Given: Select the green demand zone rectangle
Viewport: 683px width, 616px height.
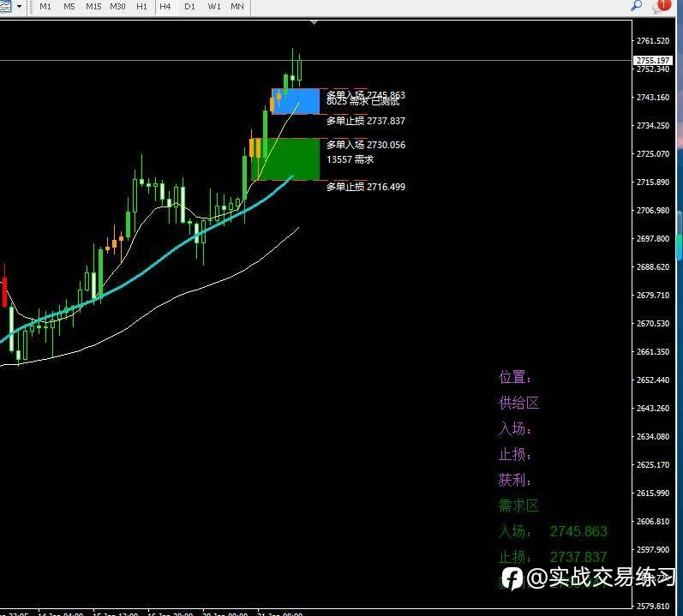Looking at the screenshot, I should (285, 158).
